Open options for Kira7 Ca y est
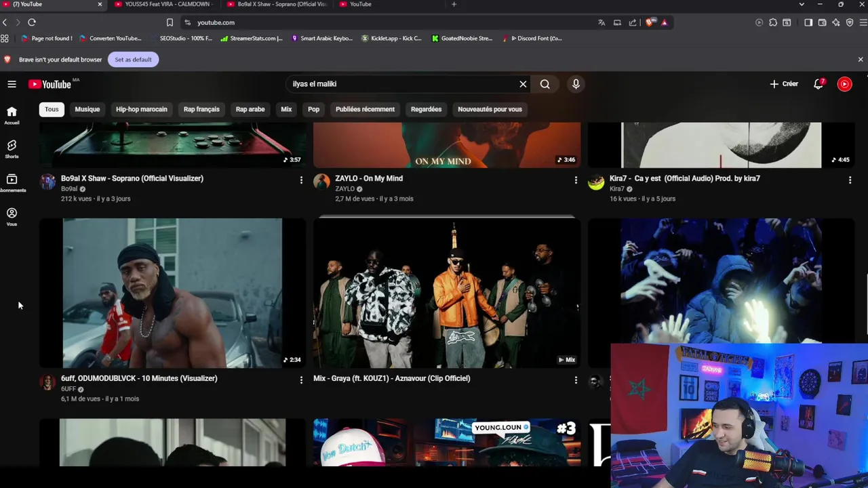This screenshot has height=488, width=868. coord(850,180)
